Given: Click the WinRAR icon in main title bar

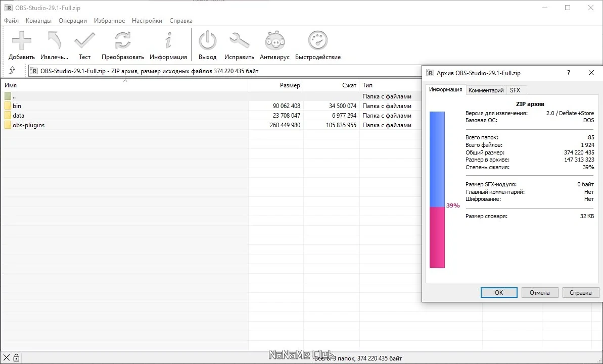Looking at the screenshot, I should pos(8,8).
